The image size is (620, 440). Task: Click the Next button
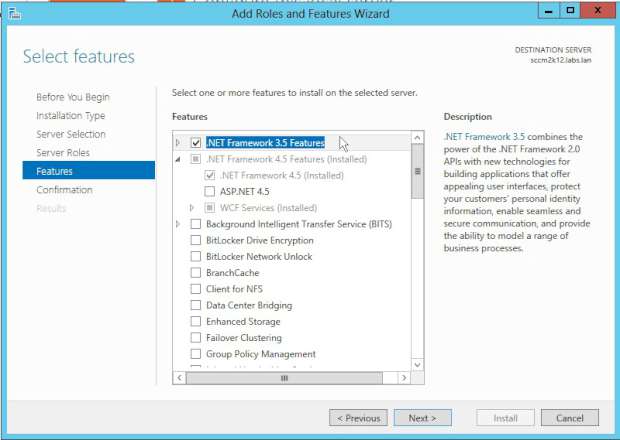(x=422, y=418)
